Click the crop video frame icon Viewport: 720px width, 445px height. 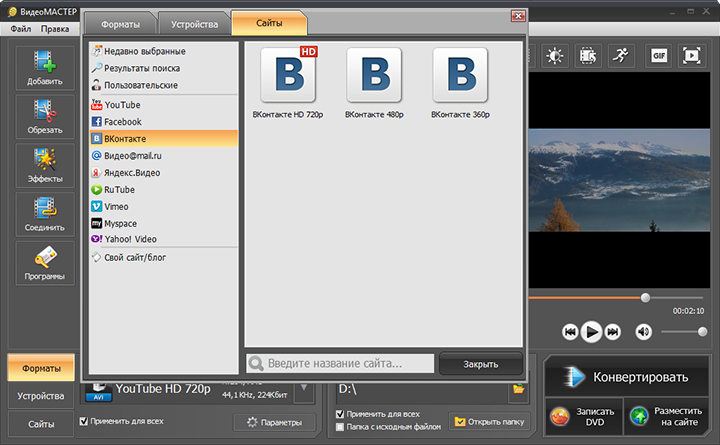tap(588, 56)
